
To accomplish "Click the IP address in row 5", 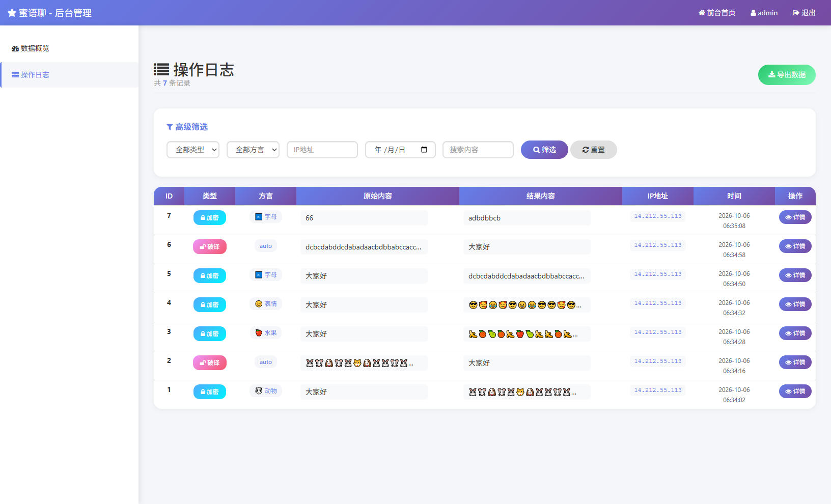I will (658, 274).
